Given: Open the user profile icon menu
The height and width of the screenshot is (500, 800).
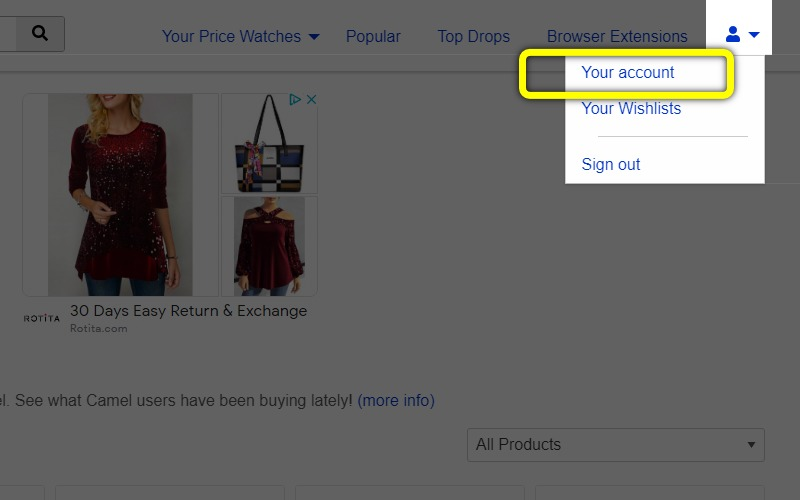Looking at the screenshot, I should coord(741,35).
